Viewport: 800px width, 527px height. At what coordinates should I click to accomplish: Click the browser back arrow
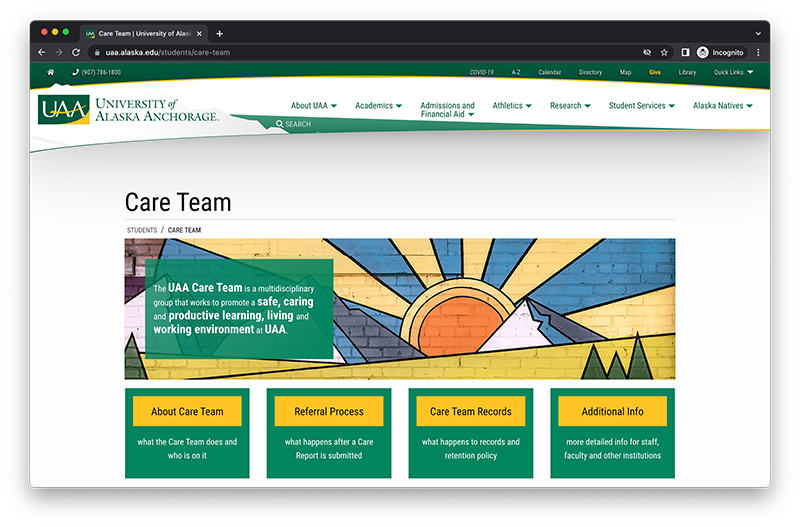click(x=42, y=53)
